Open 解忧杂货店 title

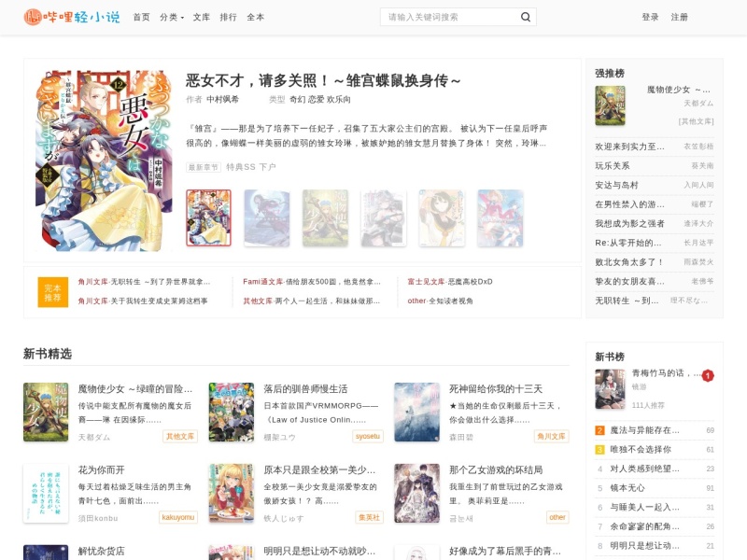(101, 551)
